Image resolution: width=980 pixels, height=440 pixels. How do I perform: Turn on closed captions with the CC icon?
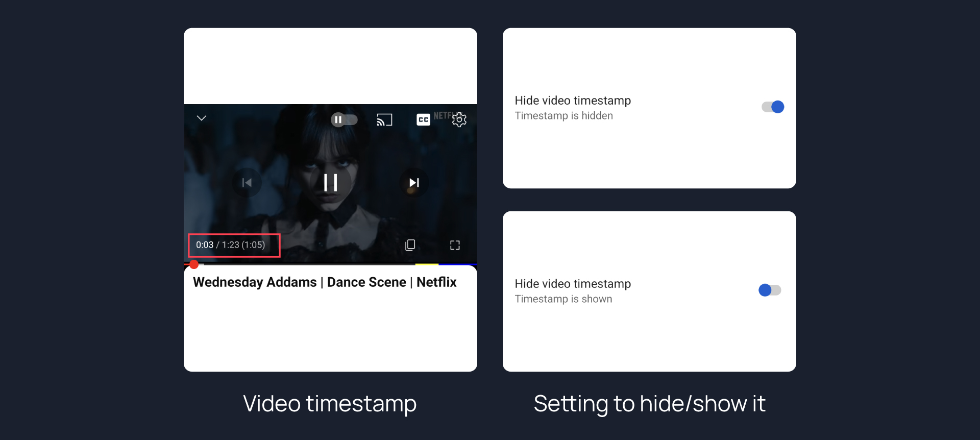click(423, 119)
